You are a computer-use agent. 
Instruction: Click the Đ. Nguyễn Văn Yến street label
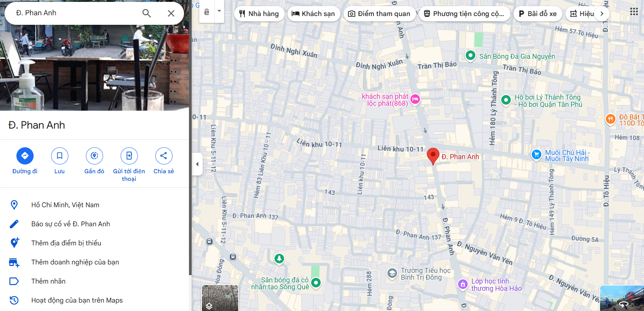(485, 253)
